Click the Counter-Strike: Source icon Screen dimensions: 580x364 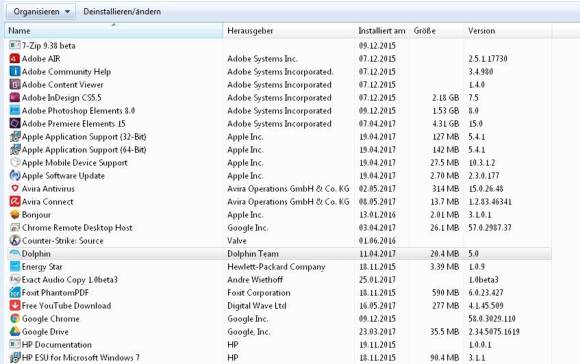(15, 240)
